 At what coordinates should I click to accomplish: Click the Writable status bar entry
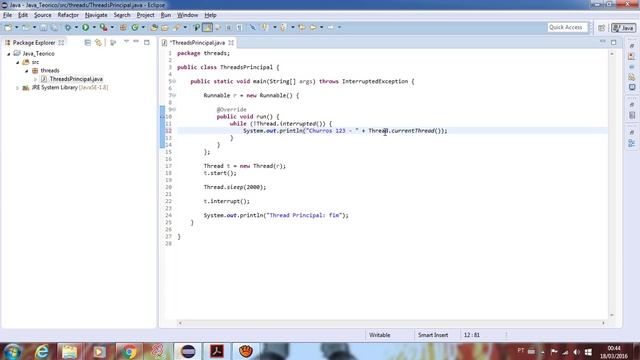click(380, 335)
